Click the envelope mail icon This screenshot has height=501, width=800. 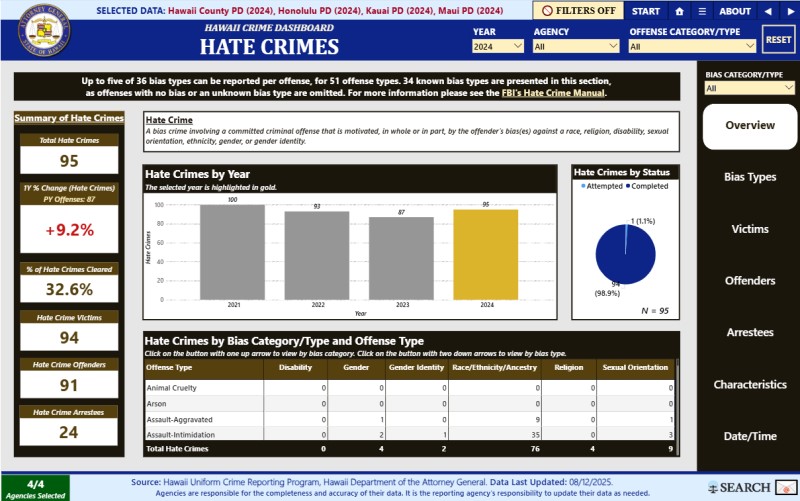787,487
